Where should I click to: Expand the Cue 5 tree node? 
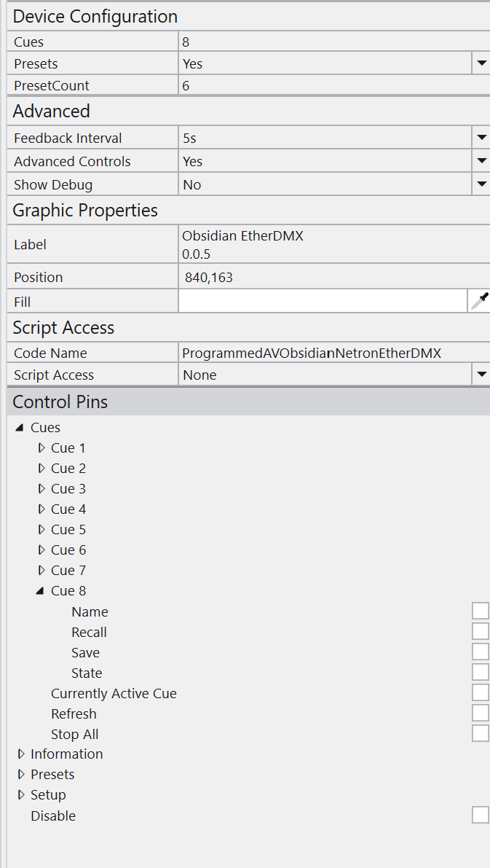(41, 530)
